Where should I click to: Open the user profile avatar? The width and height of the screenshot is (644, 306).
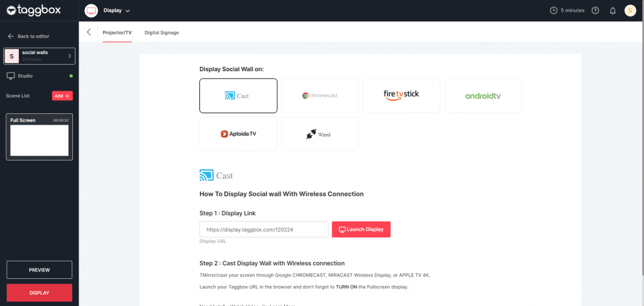630,11
